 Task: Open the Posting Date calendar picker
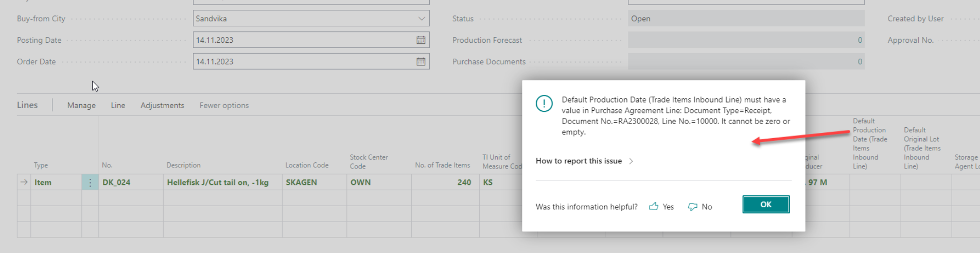point(421,40)
